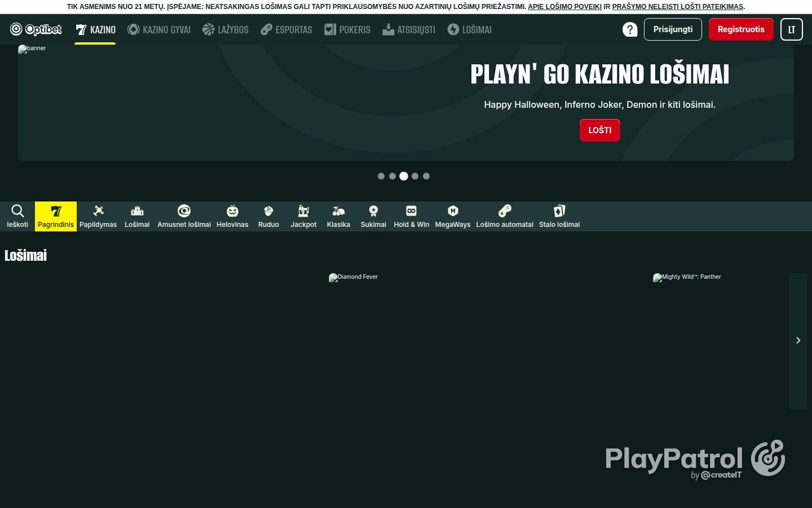
Task: Select the Lošimai podium category
Action: (x=137, y=216)
